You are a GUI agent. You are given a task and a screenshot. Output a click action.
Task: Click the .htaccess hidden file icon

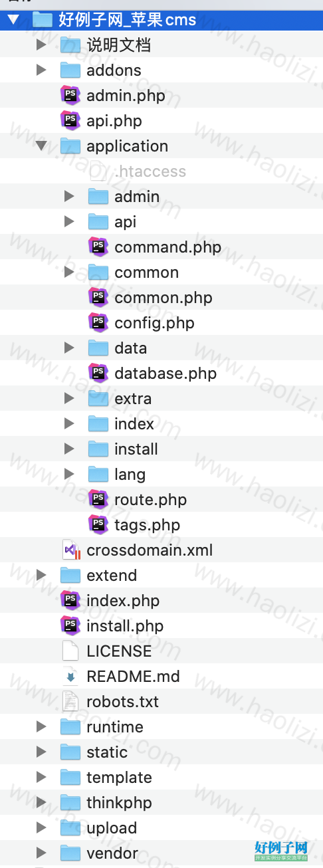pos(98,171)
